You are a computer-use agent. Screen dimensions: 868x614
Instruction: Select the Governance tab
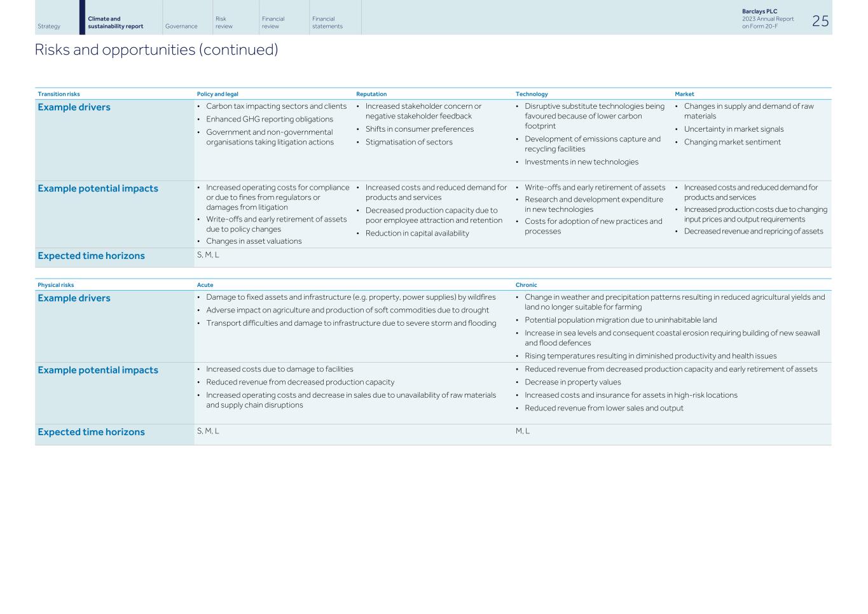[x=181, y=26]
